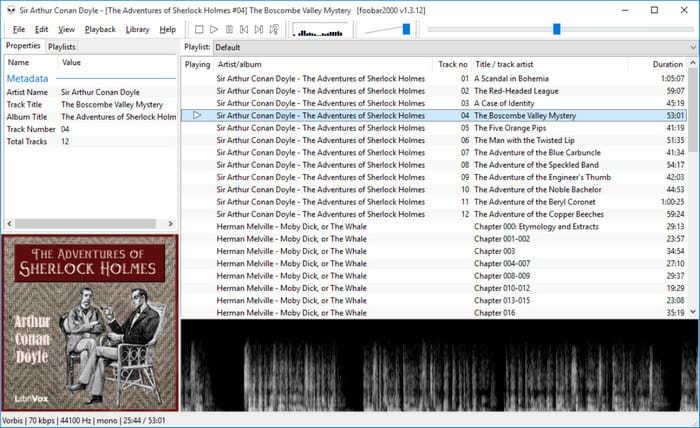The height and width of the screenshot is (428, 700).
Task: Open the Help menu
Action: pos(168,29)
